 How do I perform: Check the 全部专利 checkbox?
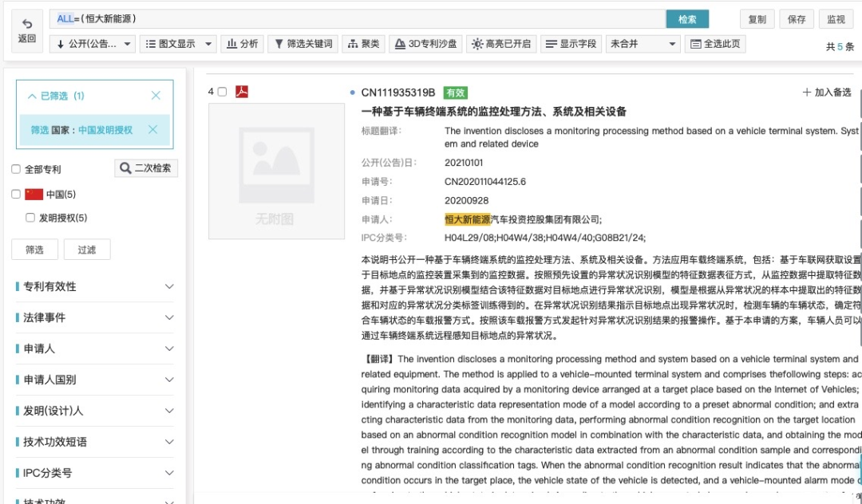16,169
